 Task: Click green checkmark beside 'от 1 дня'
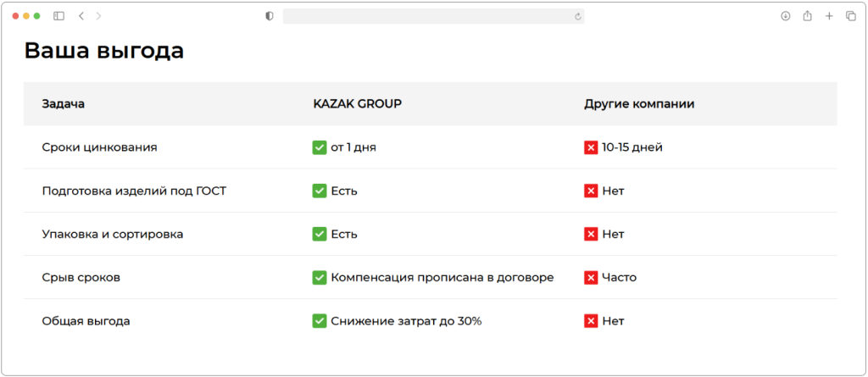[x=320, y=147]
